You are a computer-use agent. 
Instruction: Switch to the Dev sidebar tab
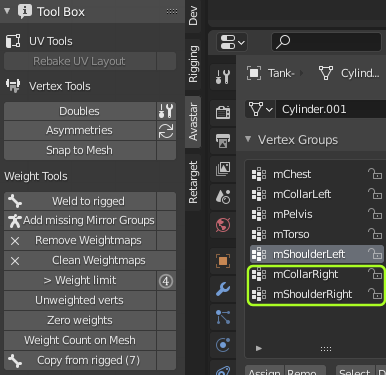pos(193,15)
